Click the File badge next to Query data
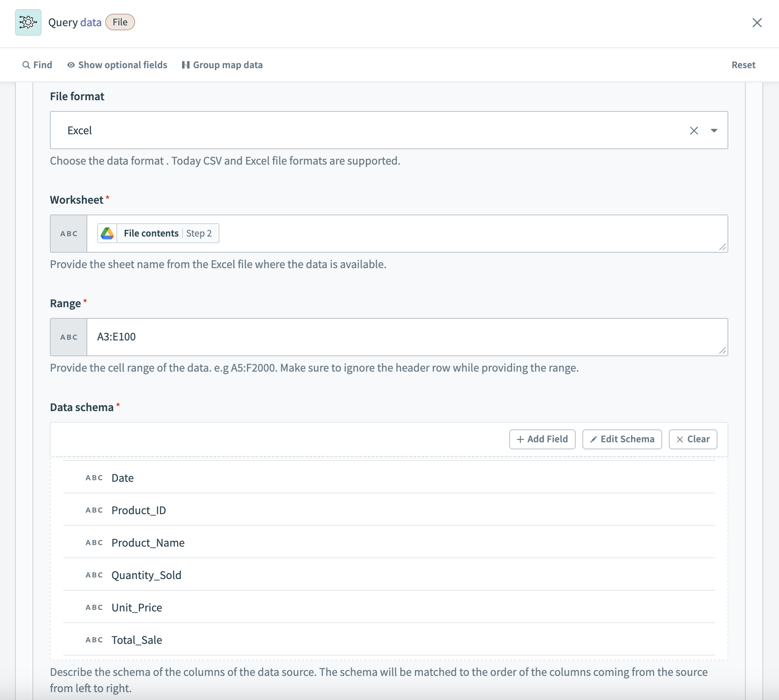The image size is (779, 700). tap(120, 22)
